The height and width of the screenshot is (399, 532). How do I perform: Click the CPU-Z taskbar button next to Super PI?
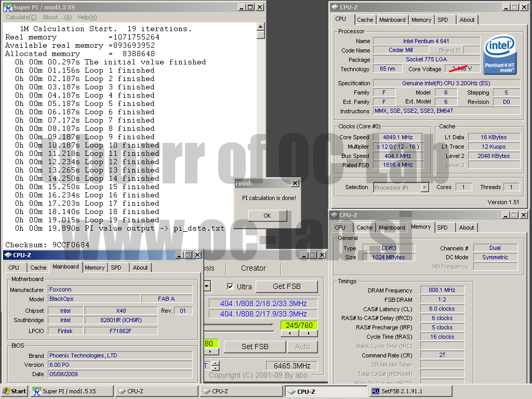pos(156,391)
